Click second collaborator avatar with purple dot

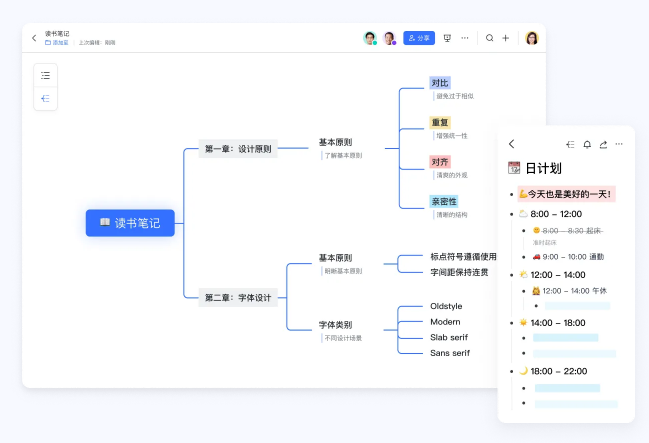[389, 38]
